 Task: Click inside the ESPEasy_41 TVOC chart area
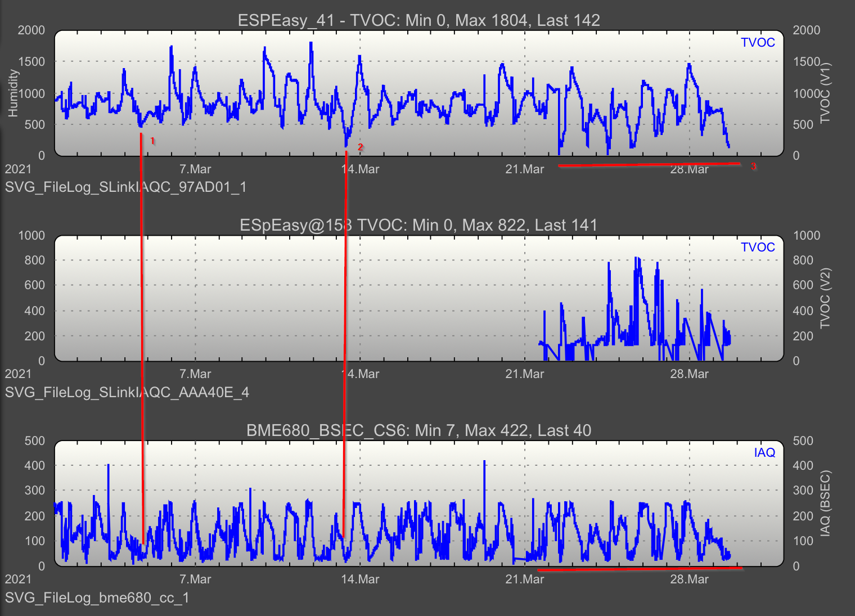pos(419,93)
